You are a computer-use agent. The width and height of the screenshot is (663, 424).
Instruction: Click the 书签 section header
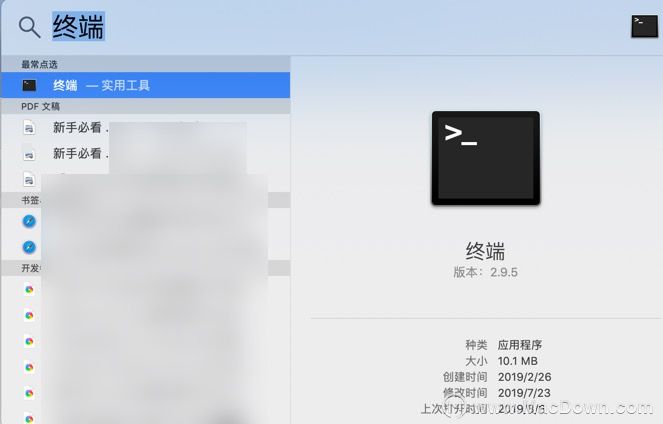pyautogui.click(x=30, y=200)
